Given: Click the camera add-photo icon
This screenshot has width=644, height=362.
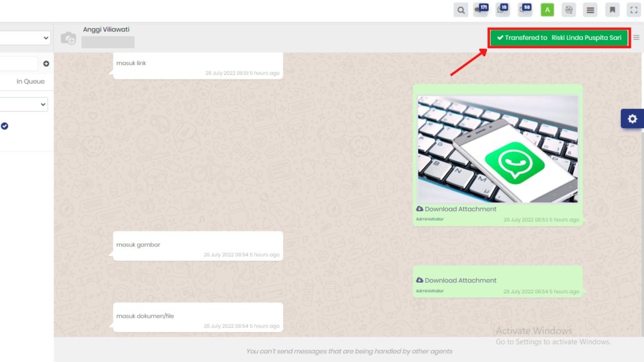Looking at the screenshot, I should 68,38.
